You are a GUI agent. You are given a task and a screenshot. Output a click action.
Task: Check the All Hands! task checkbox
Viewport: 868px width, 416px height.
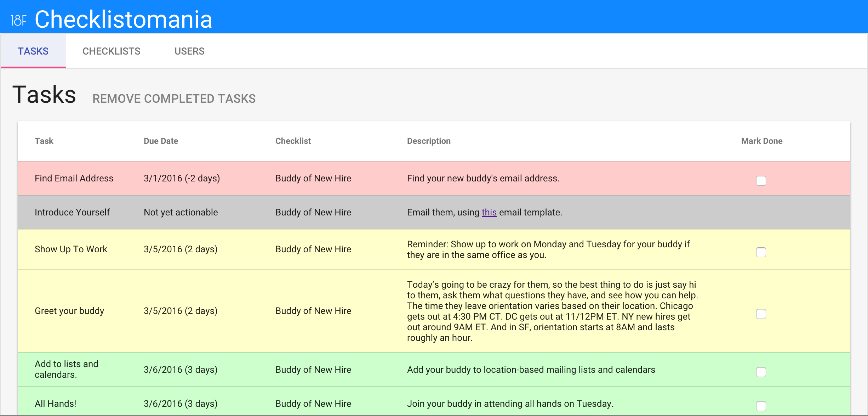click(761, 406)
